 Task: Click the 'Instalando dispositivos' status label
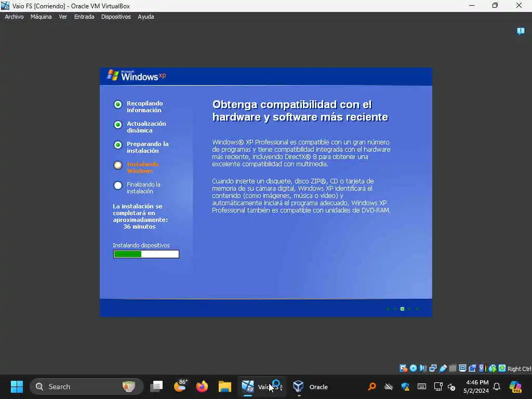point(141,245)
